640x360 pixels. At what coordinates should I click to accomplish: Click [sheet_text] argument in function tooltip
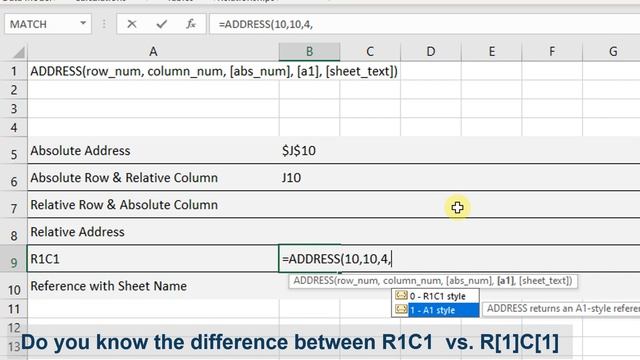point(544,281)
